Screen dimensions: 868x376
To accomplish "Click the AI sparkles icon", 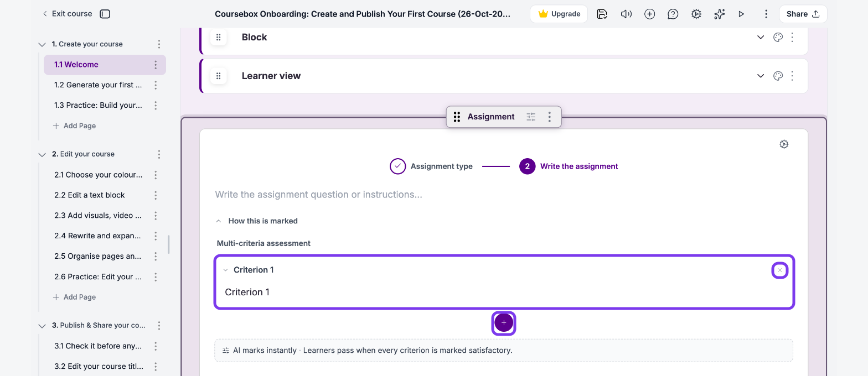I will 719,14.
